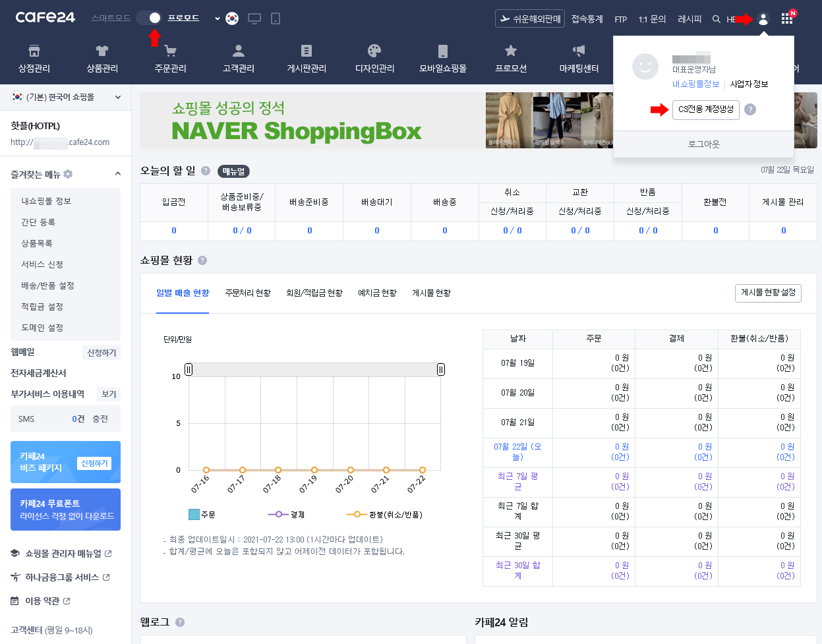This screenshot has height=644, width=822.
Task: Open the 게시판관리 board menu
Action: click(307, 59)
